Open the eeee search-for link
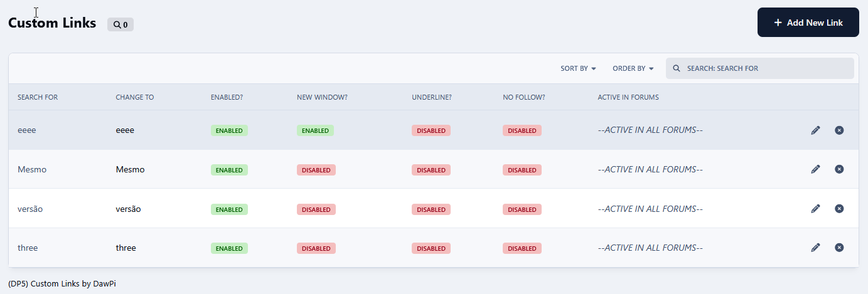868x294 pixels. (x=27, y=130)
